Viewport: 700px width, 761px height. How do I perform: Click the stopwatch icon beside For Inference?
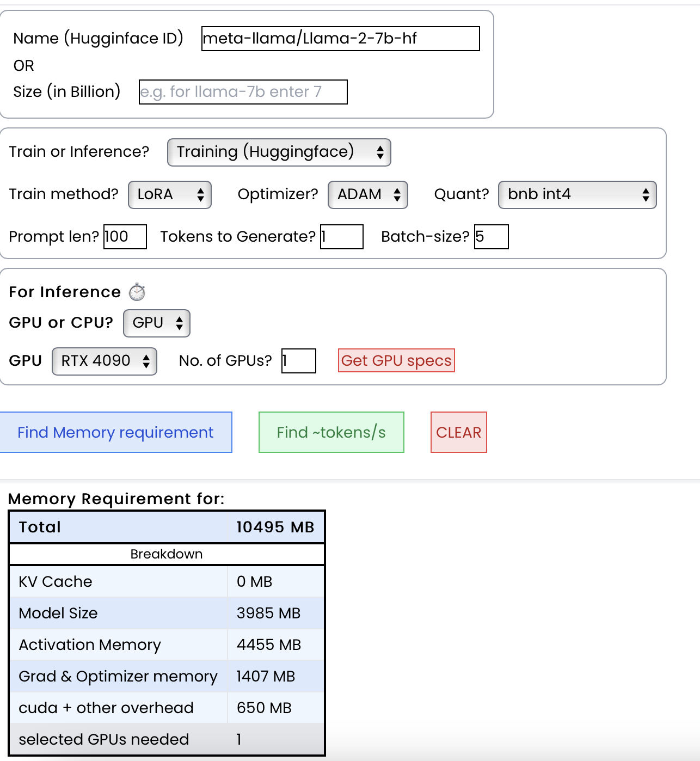point(137,292)
